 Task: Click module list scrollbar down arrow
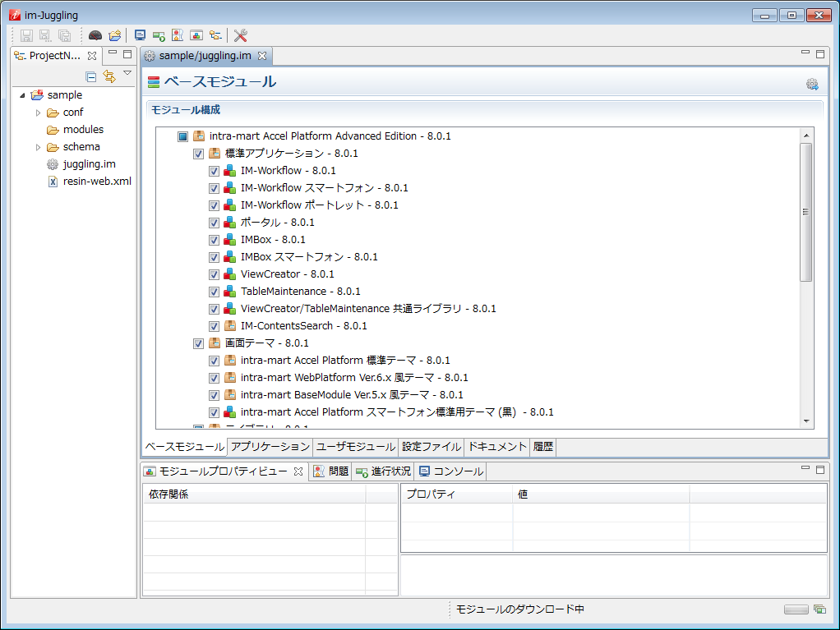[806, 422]
